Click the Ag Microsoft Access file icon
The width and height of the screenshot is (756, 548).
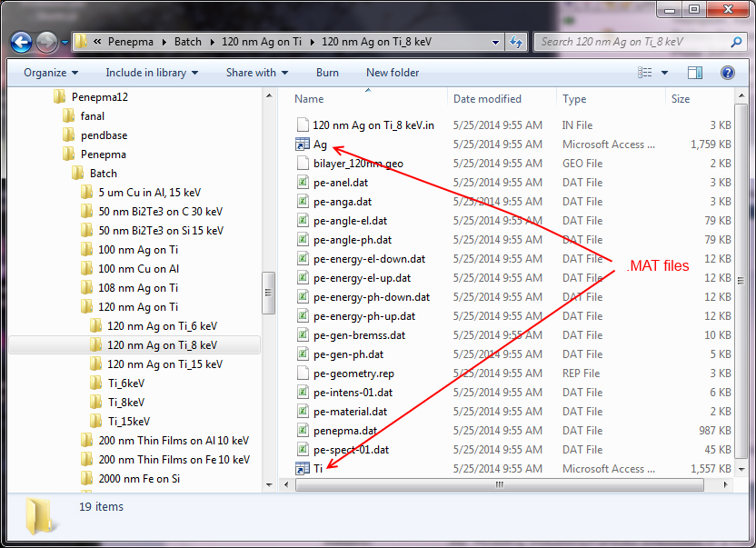pyautogui.click(x=303, y=144)
